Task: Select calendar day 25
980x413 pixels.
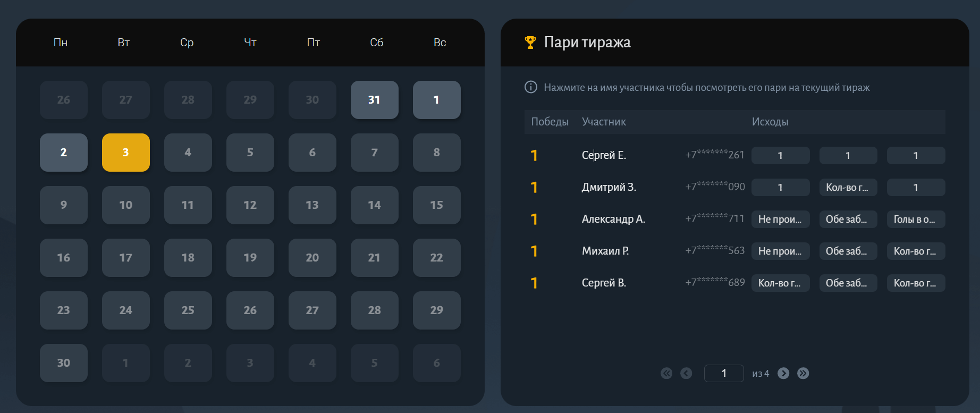Action: (188, 310)
